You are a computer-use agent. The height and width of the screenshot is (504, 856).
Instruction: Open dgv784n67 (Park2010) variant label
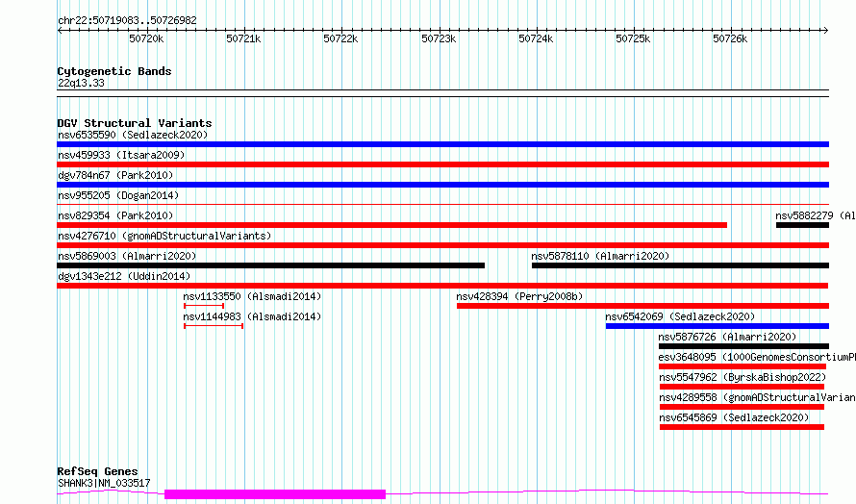pyautogui.click(x=115, y=175)
